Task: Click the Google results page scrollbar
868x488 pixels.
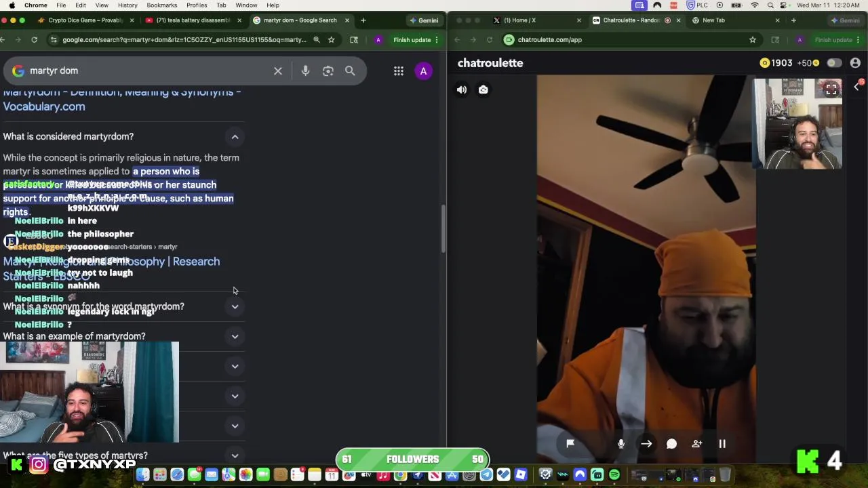Action: click(443, 228)
